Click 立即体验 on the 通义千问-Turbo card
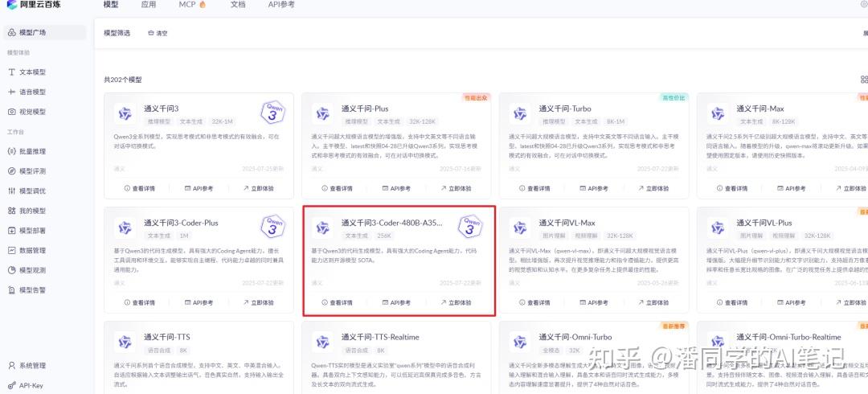Image resolution: width=868 pixels, height=394 pixels. pos(653,188)
